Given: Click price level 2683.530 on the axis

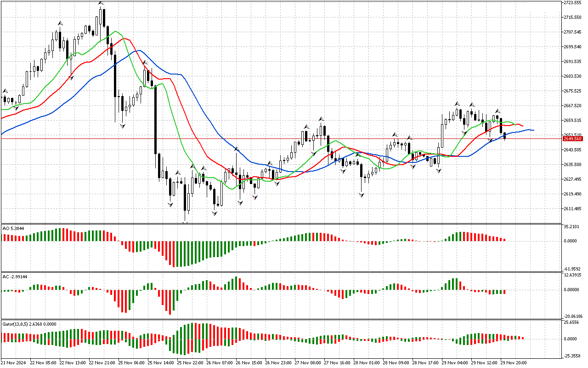Looking at the screenshot, I should coord(572,76).
